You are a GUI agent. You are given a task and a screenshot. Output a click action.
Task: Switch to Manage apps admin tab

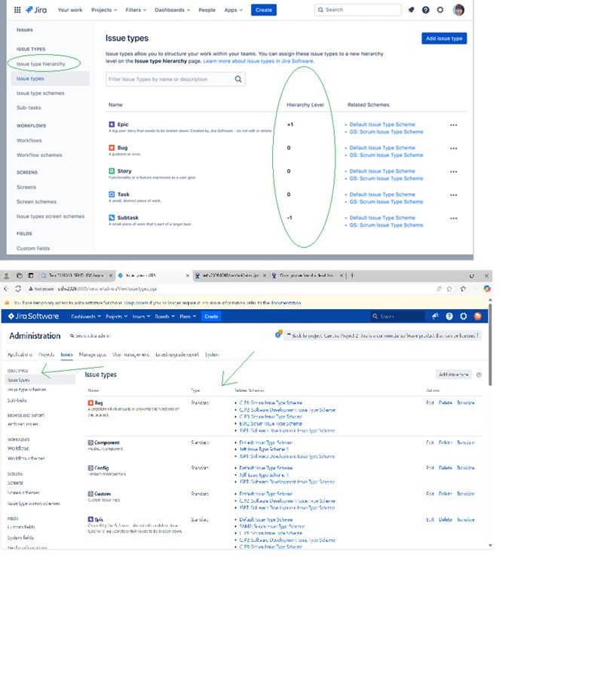click(x=92, y=354)
